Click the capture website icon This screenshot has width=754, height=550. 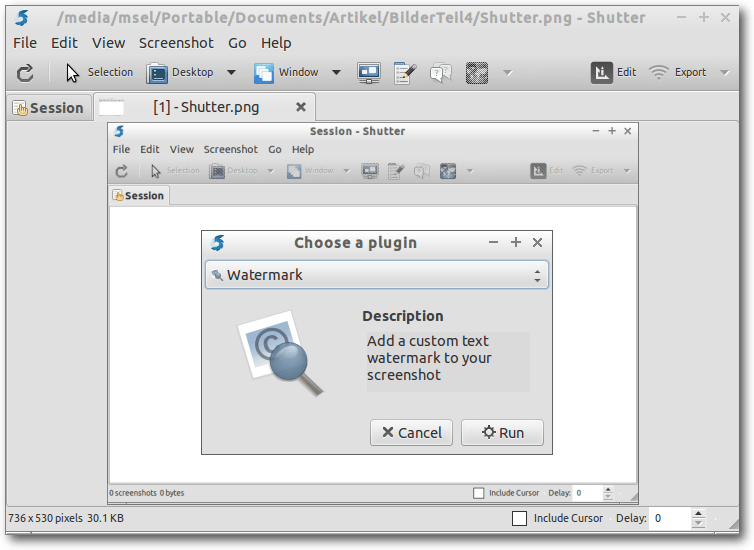[477, 73]
